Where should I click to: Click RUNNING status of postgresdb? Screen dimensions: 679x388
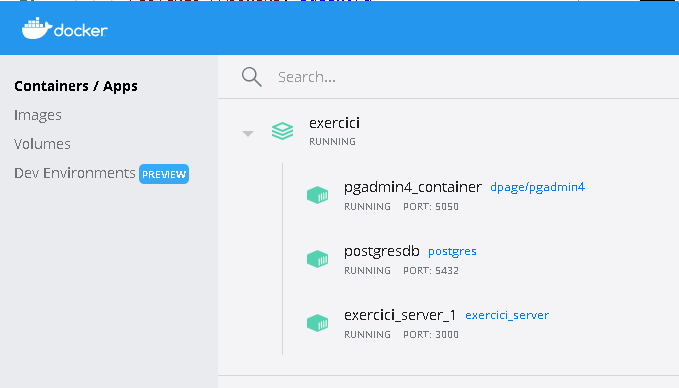pyautogui.click(x=367, y=271)
